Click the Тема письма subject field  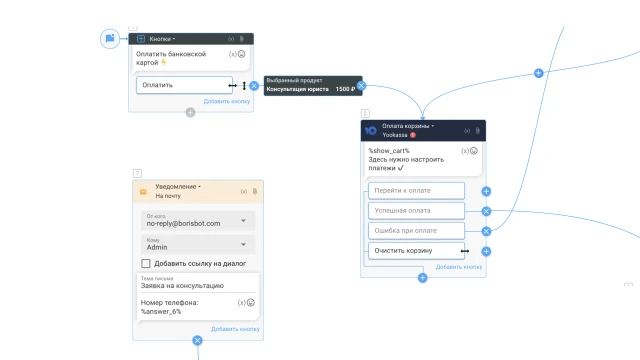point(198,283)
